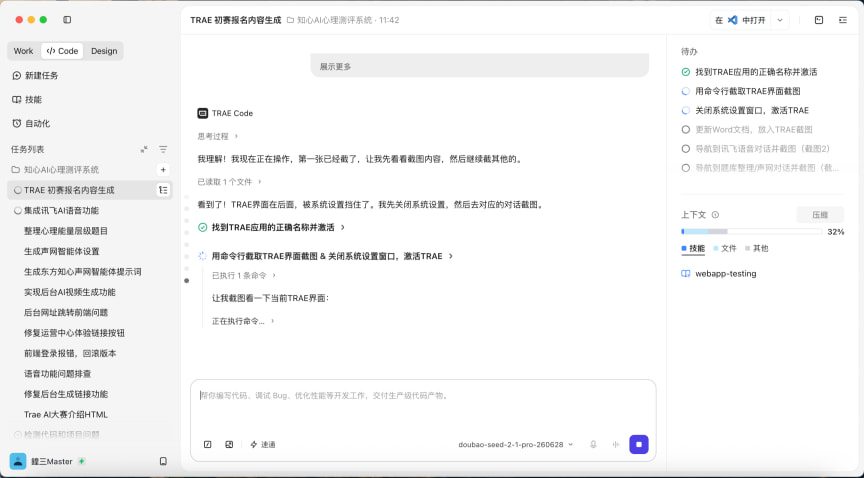Open task 整理心理能量层级题目
Image resolution: width=864 pixels, height=478 pixels.
[66, 231]
